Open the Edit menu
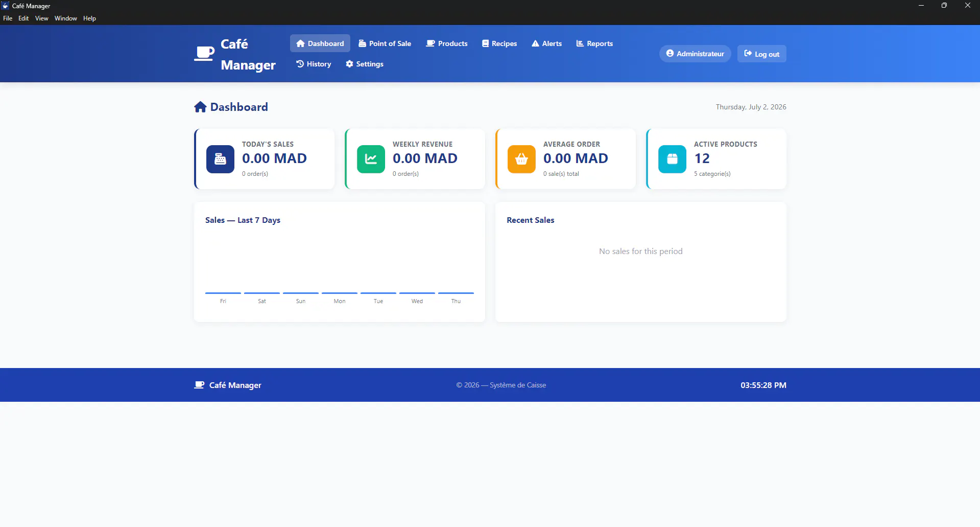 tap(23, 18)
